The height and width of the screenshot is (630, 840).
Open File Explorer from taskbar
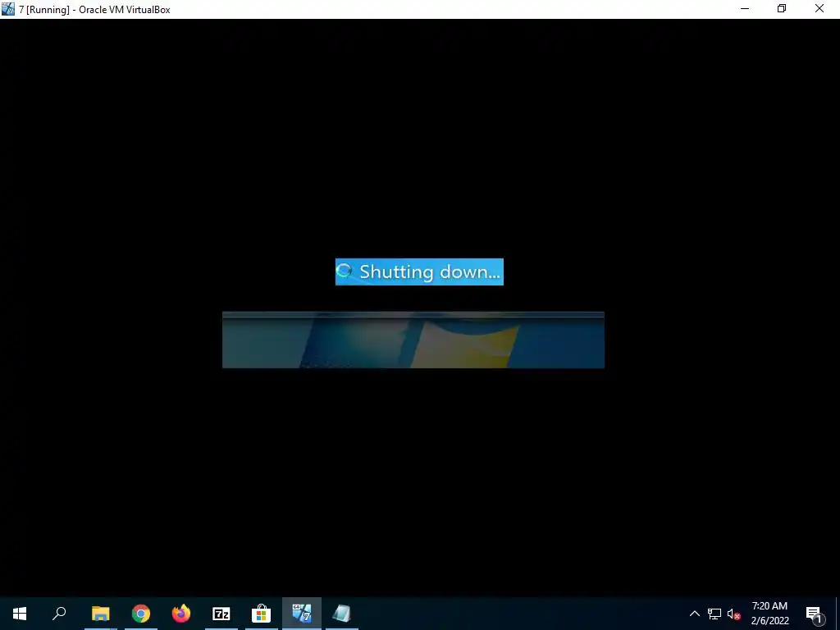[100, 614]
